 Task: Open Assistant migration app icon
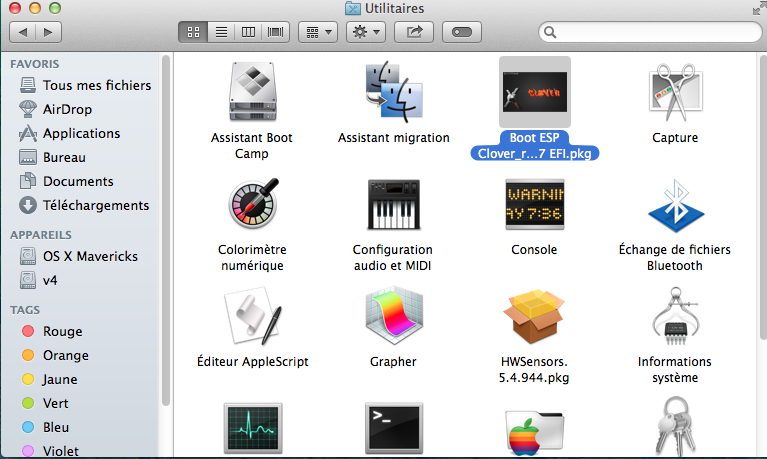pyautogui.click(x=394, y=92)
